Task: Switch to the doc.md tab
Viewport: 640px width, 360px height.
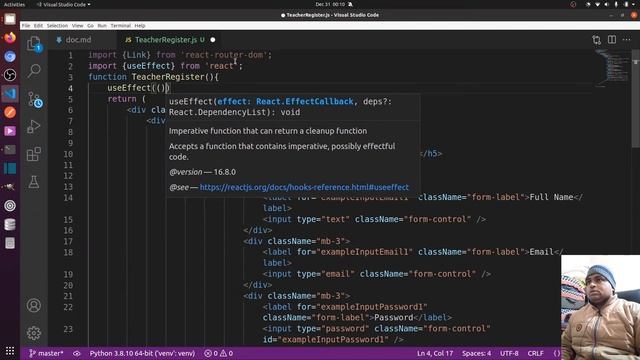Action: tap(78, 40)
